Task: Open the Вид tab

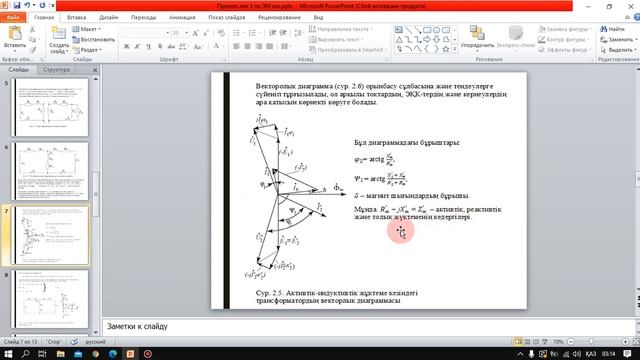Action: [x=318, y=17]
